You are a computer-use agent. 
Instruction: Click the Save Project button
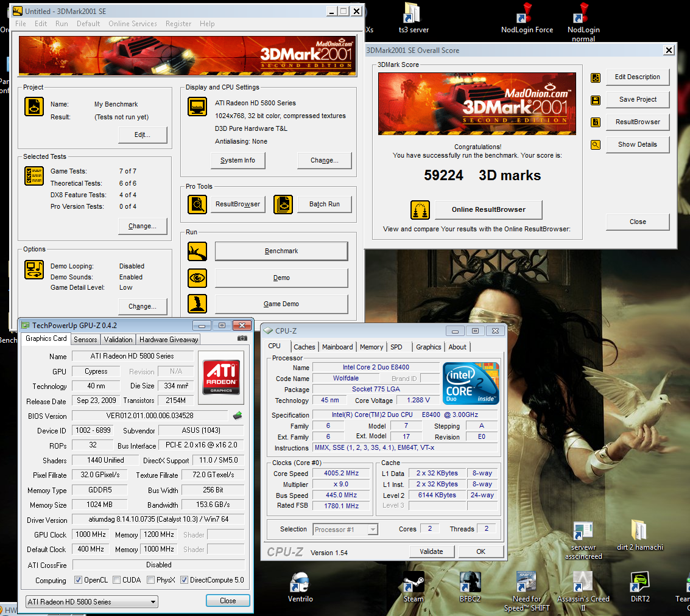pos(637,100)
